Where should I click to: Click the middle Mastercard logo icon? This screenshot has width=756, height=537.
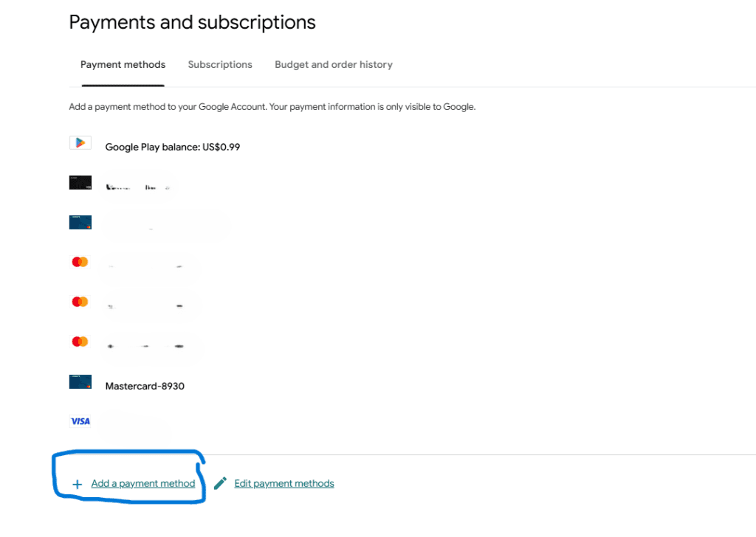[80, 302]
